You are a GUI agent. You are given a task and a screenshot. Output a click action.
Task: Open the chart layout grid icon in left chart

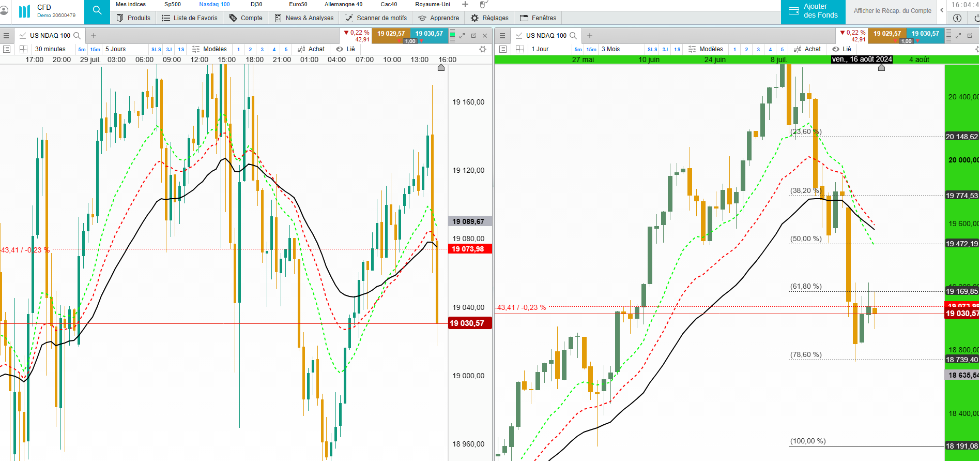[23, 49]
